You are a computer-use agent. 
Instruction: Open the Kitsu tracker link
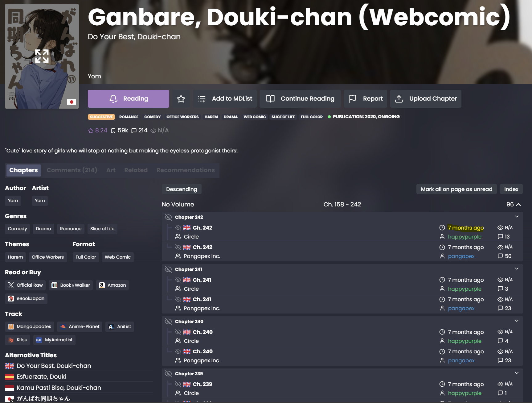[18, 340]
